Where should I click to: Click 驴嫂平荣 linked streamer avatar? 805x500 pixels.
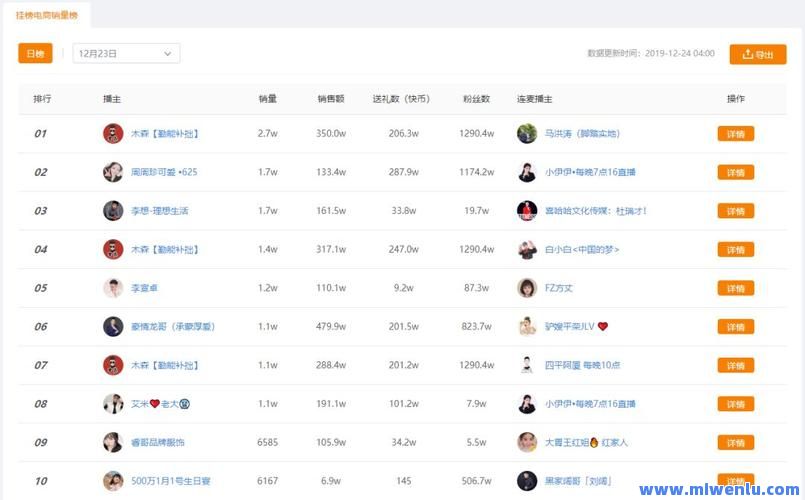click(x=527, y=326)
